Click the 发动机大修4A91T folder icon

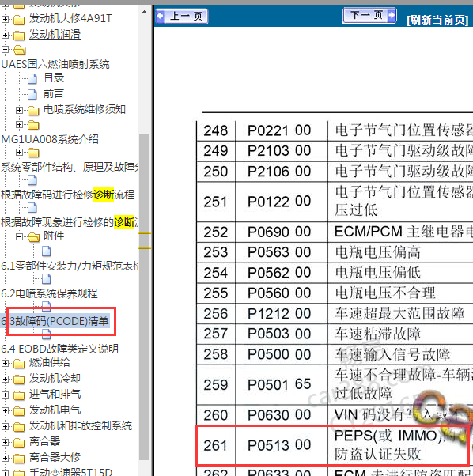[x=19, y=20]
